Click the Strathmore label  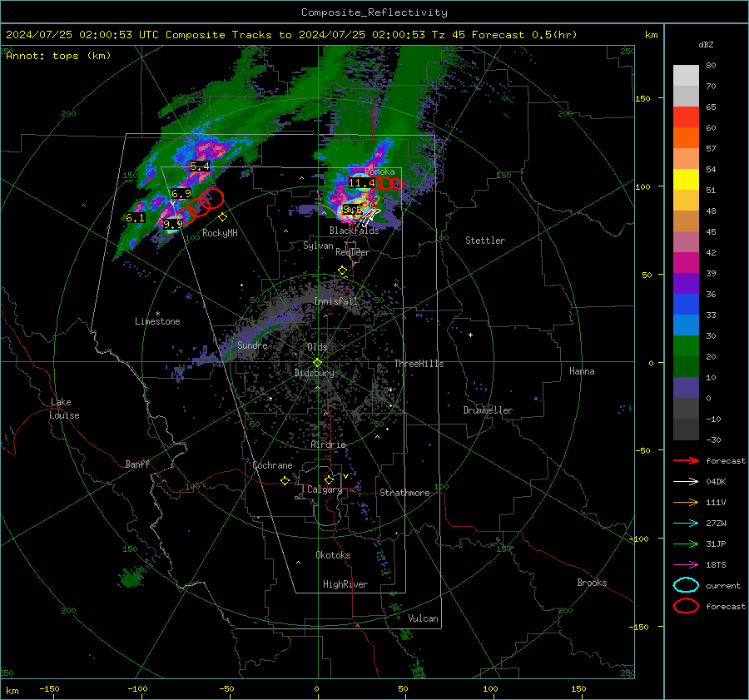tap(404, 493)
